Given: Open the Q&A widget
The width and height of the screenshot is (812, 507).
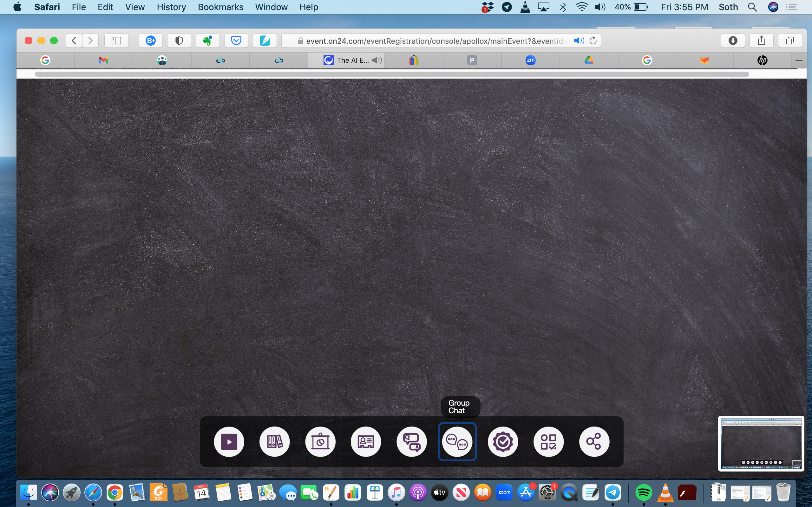Looking at the screenshot, I should [x=411, y=442].
